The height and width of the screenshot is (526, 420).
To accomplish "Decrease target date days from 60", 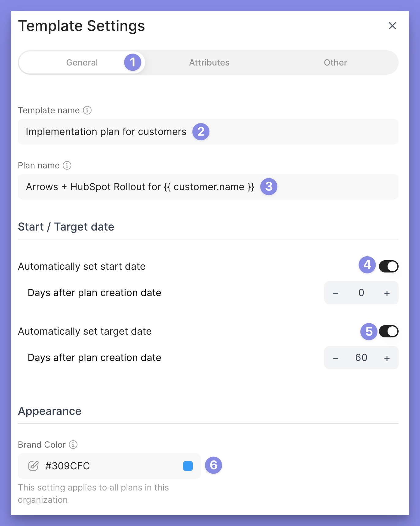I will pos(336,358).
